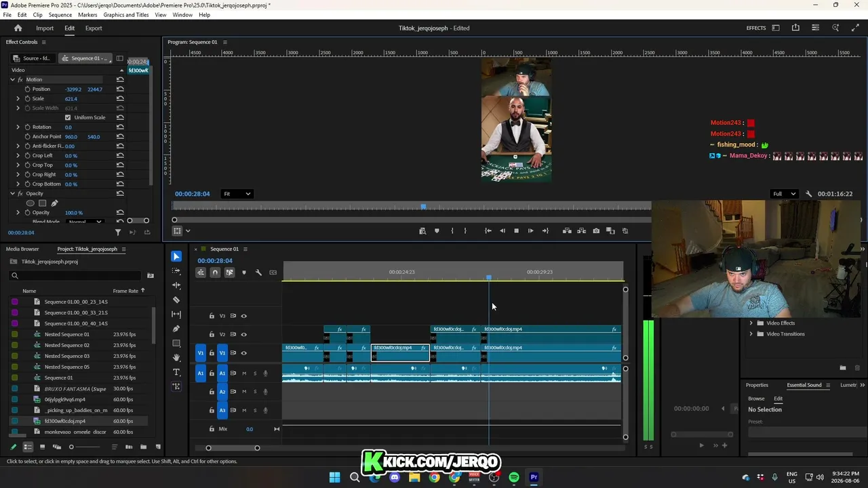The width and height of the screenshot is (868, 488).
Task: Mute audio track A1
Action: coord(244,373)
